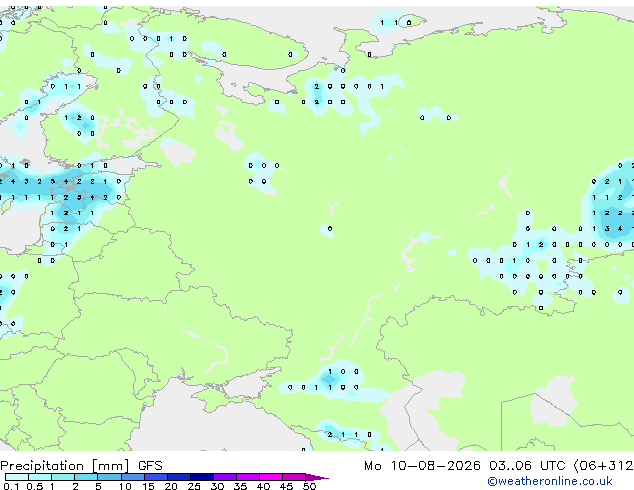Click legend swatch for 2–5 mm
Screen dimensions: 634x490
86,477
